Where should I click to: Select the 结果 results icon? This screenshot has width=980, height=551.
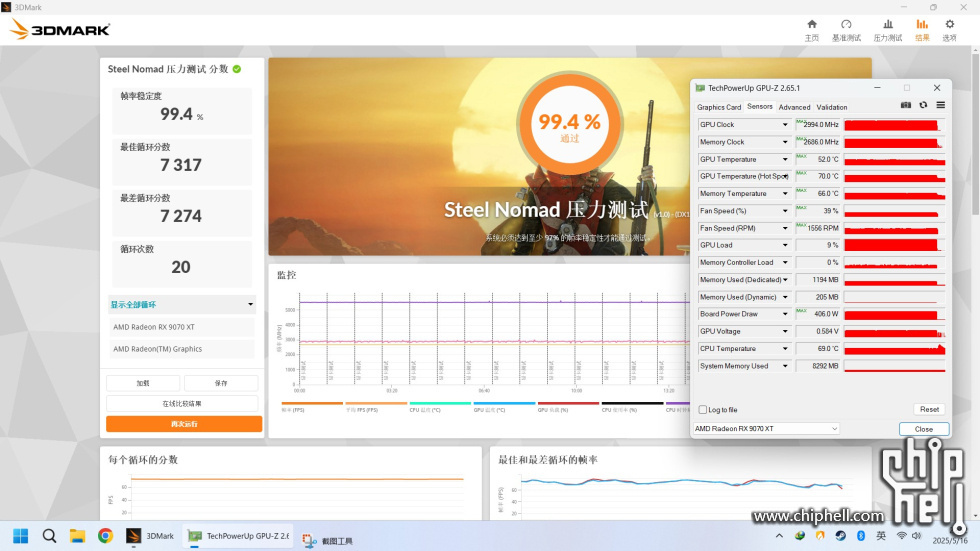click(922, 29)
